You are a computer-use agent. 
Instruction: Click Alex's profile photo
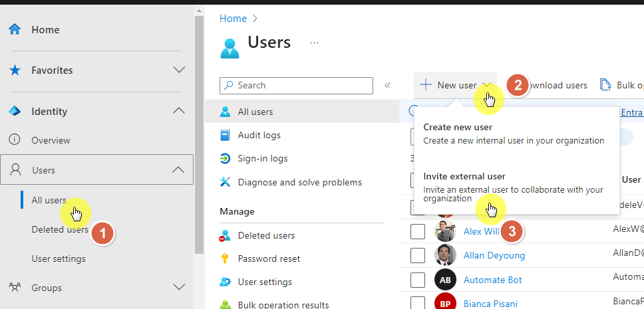pos(445,231)
